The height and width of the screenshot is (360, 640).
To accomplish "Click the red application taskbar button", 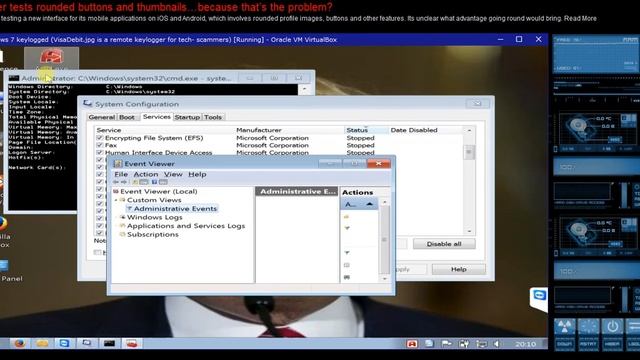I will (x=131, y=343).
